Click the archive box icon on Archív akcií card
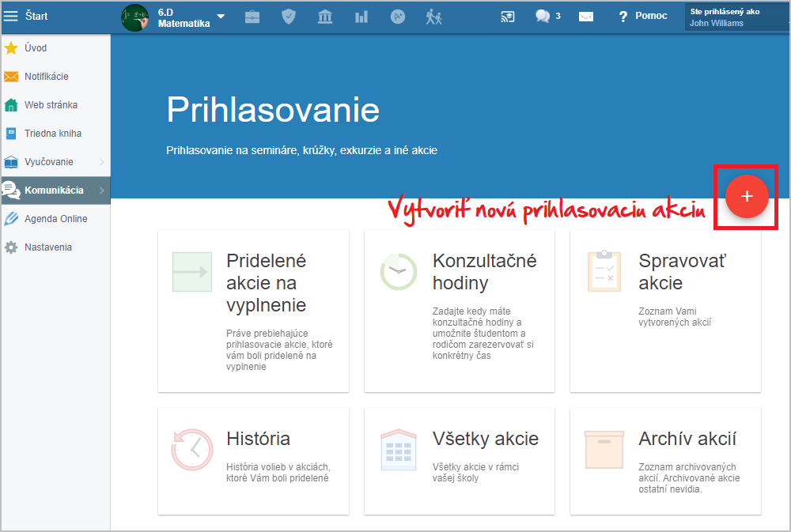Screen dimensions: 791x532 (x=604, y=450)
